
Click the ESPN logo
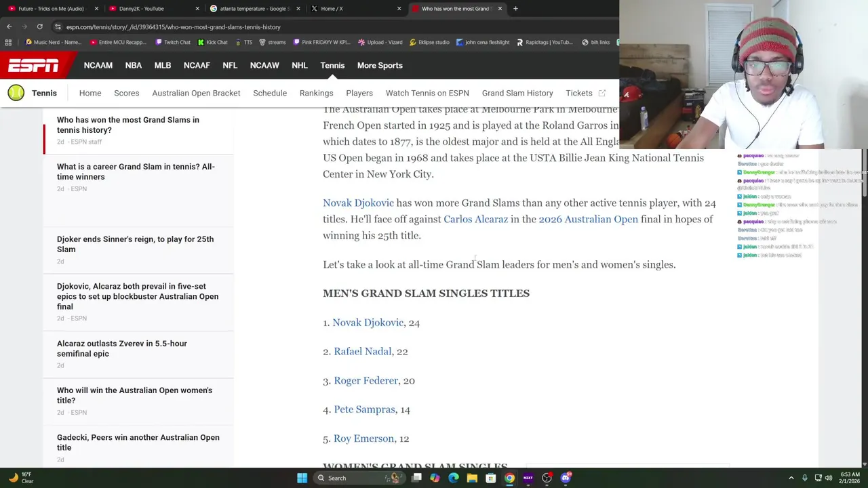pos(33,66)
